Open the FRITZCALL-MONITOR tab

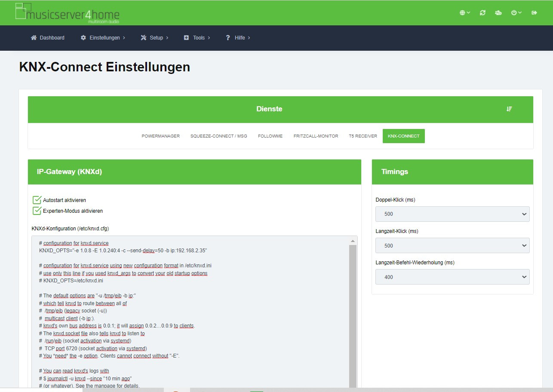point(316,136)
